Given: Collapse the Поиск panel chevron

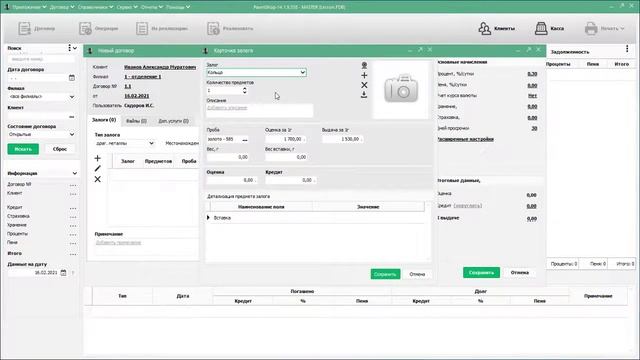Looking at the screenshot, I should click(x=75, y=48).
